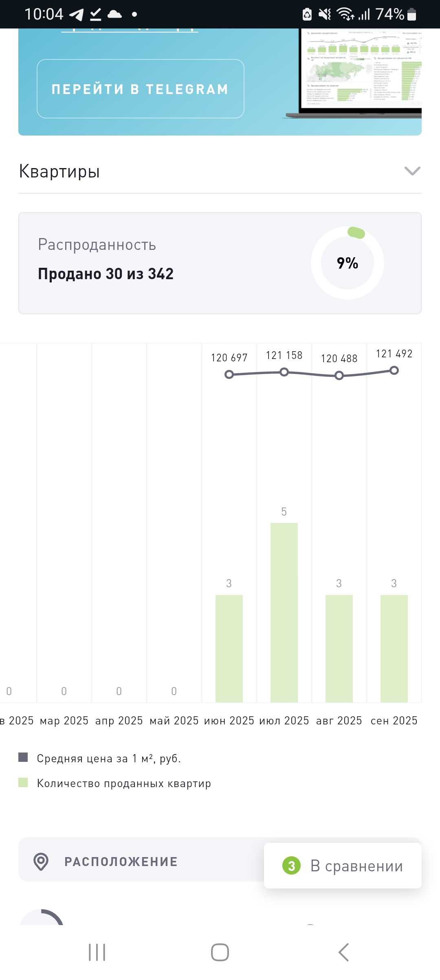Image resolution: width=440 pixels, height=980 pixels.
Task: Select the июн 2025 price point 120 697
Action: click(x=229, y=374)
